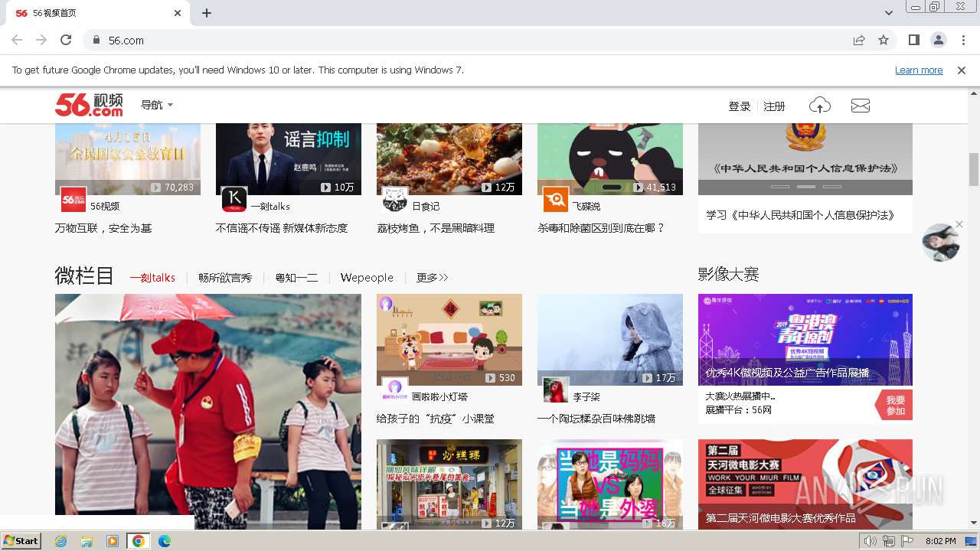Open the share page icon in address bar

pyautogui.click(x=859, y=40)
